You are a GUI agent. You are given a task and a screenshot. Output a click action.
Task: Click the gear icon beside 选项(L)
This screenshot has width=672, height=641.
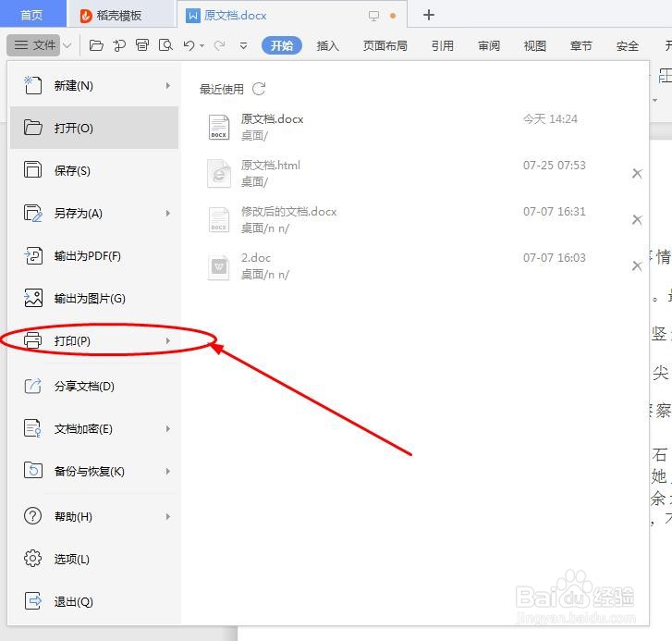pos(33,559)
